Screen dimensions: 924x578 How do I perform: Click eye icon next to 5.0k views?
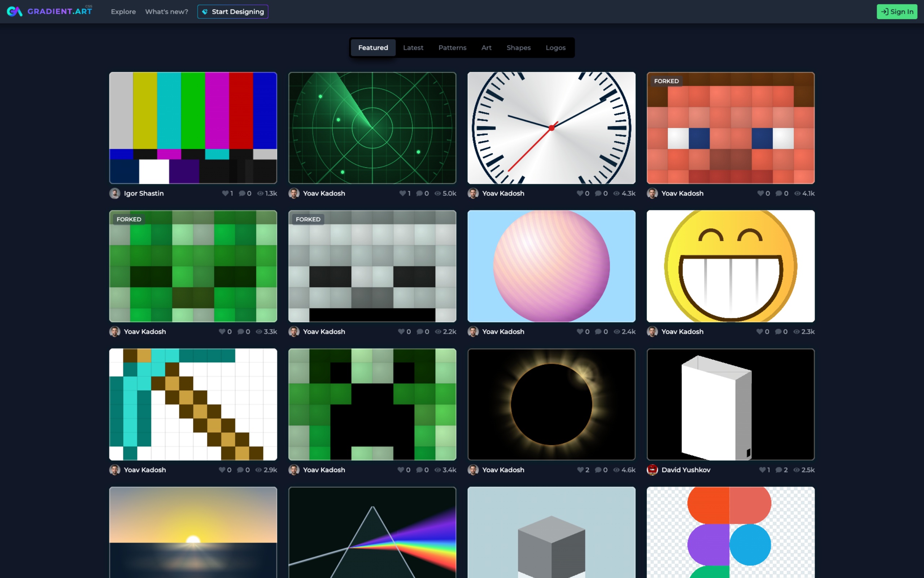tap(437, 193)
